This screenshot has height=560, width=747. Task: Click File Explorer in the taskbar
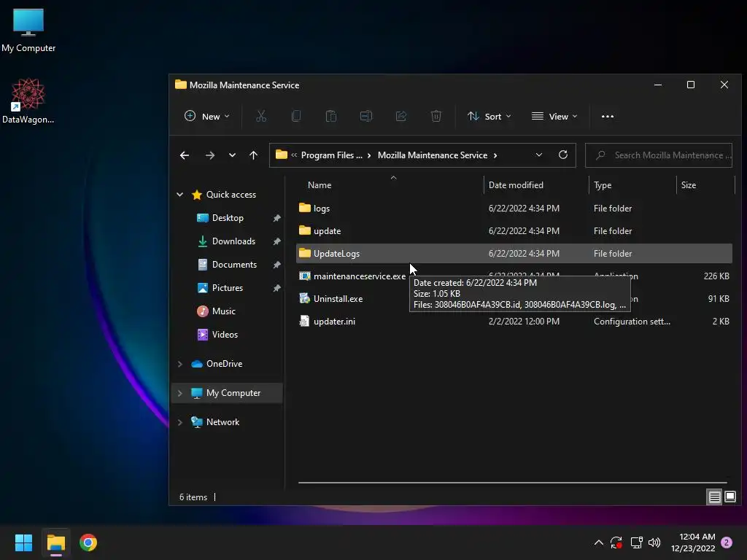55,542
